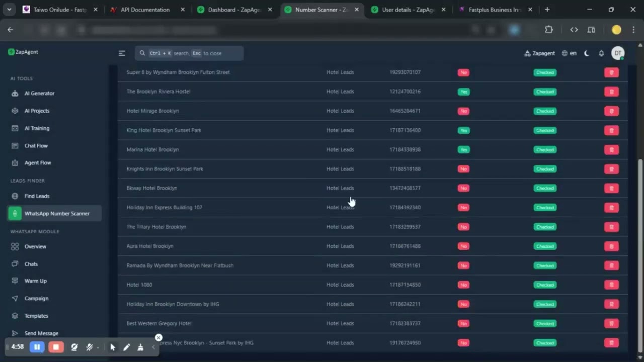The height and width of the screenshot is (362, 644).
Task: Open Campaign in the sidebar
Action: click(36, 299)
